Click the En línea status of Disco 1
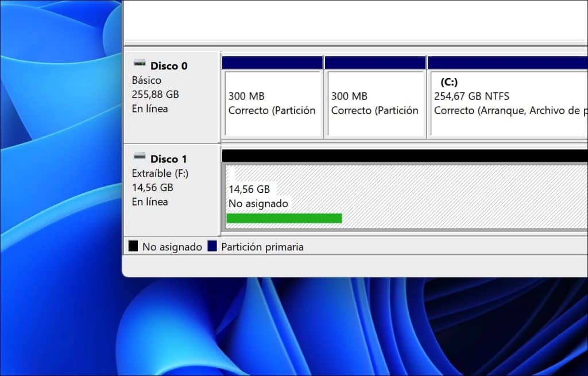This screenshot has height=376, width=588. (150, 201)
